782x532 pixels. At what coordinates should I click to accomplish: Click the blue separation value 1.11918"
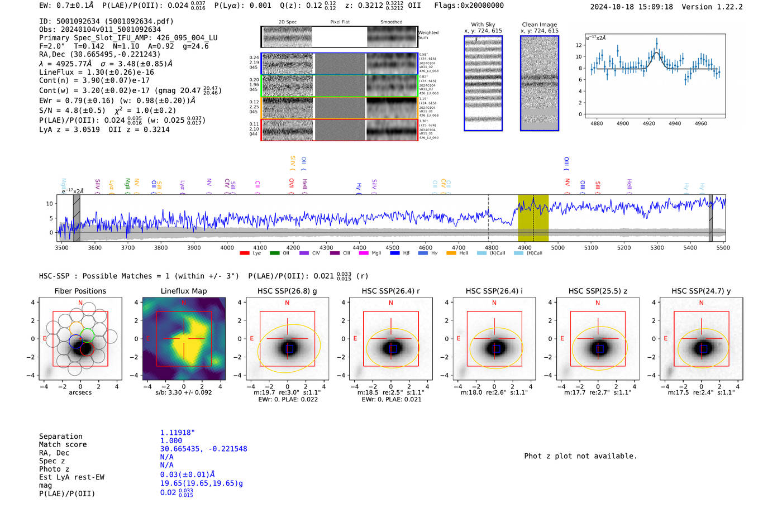pos(178,433)
